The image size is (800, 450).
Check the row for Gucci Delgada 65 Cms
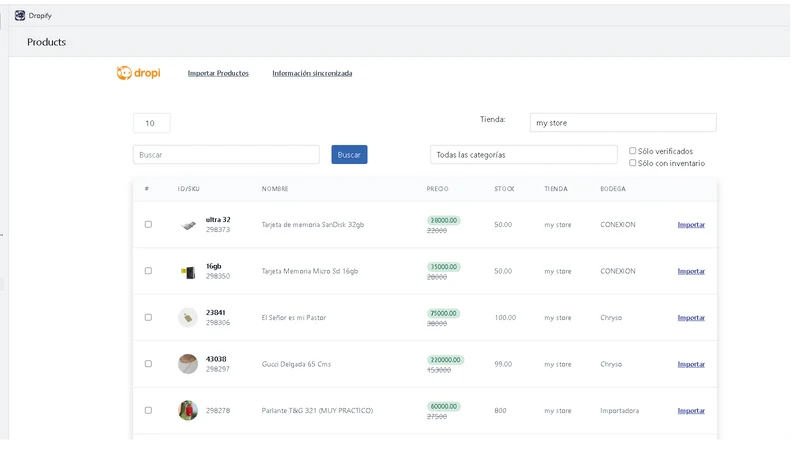148,364
